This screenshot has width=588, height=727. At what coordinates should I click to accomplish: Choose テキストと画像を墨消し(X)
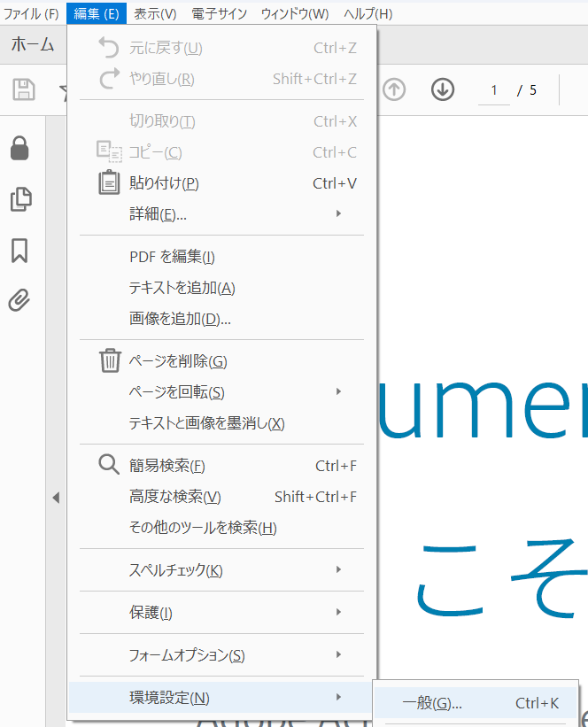[x=221, y=423]
